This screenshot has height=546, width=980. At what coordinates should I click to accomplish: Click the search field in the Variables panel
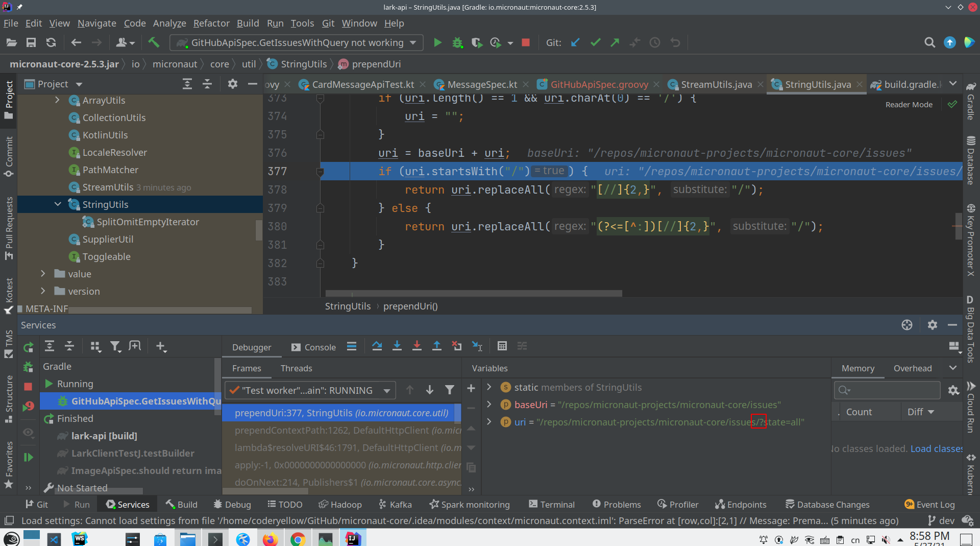[887, 390]
